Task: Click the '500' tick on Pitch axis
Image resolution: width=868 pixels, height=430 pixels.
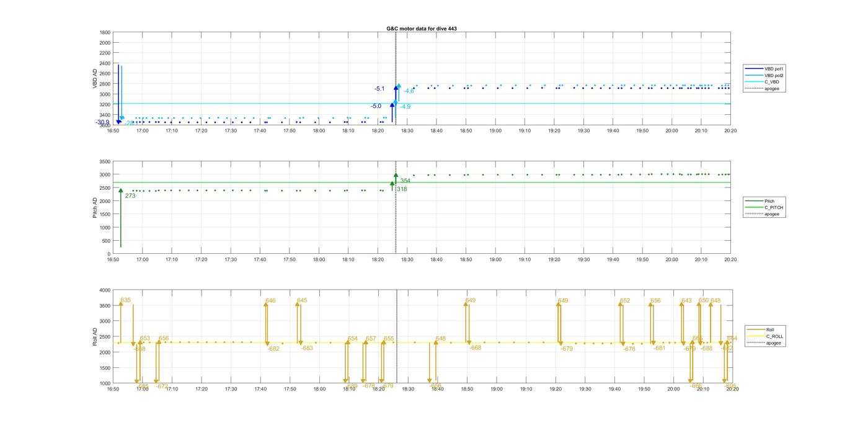Action: (x=107, y=241)
